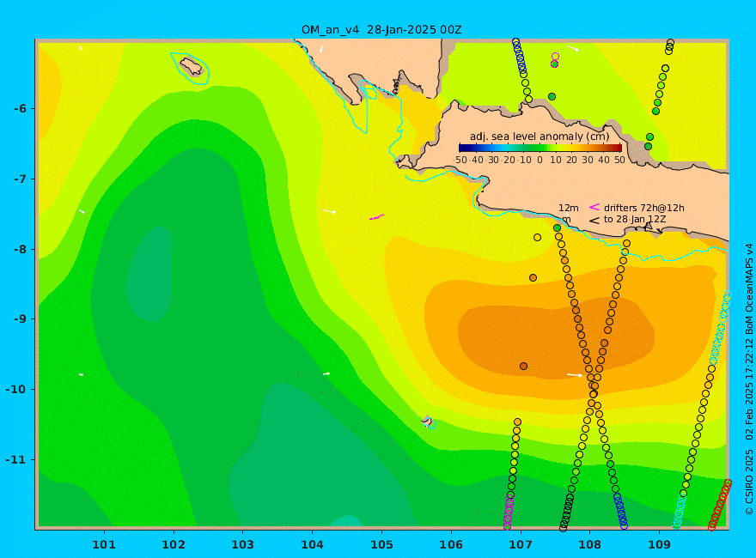Select the 'to 28 Jan 12Z' legend text
The image size is (756, 558).
click(x=635, y=219)
